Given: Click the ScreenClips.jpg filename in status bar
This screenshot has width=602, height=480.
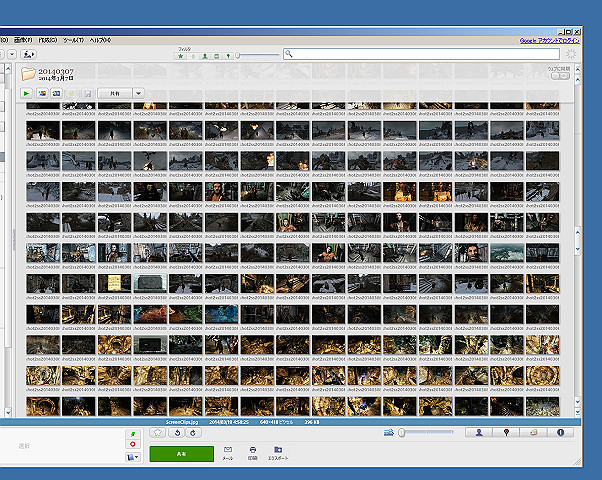Looking at the screenshot, I should (x=182, y=422).
